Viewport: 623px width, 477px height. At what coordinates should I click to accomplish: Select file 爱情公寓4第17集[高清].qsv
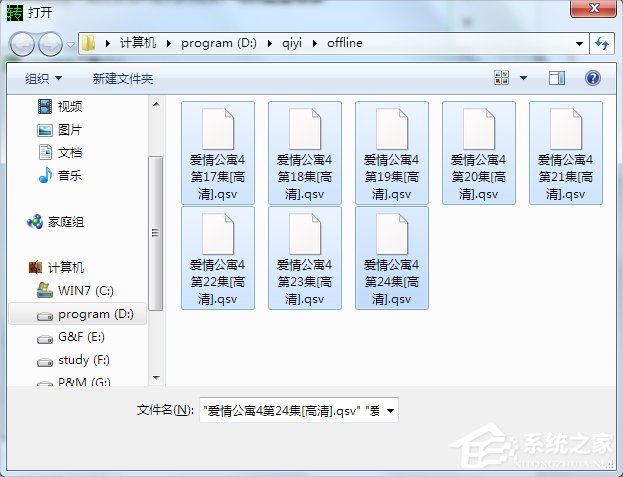217,151
